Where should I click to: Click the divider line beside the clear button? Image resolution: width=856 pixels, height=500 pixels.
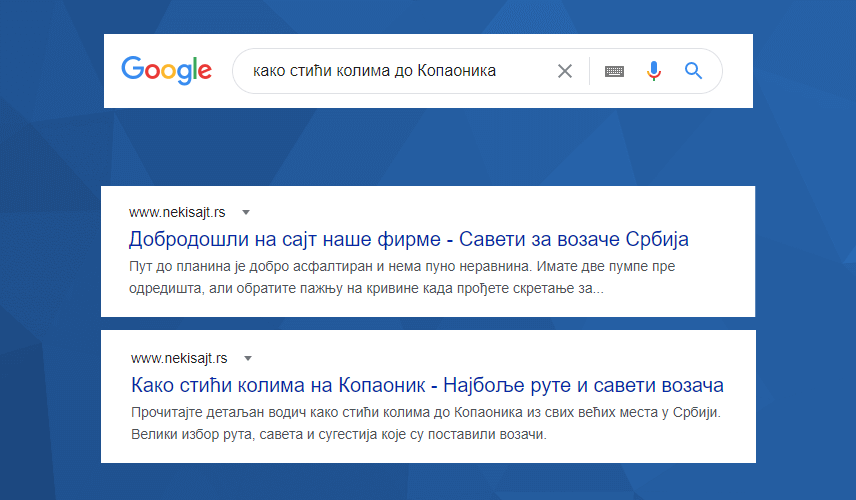pos(590,71)
